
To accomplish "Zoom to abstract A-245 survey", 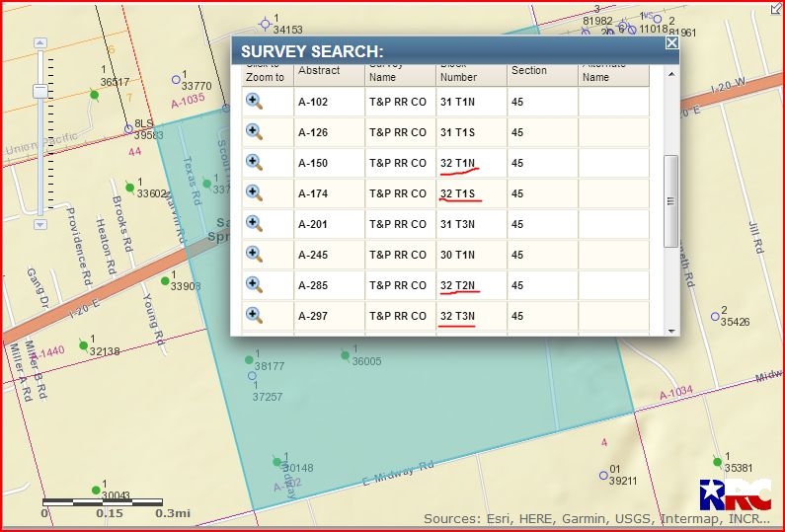I will tap(254, 255).
